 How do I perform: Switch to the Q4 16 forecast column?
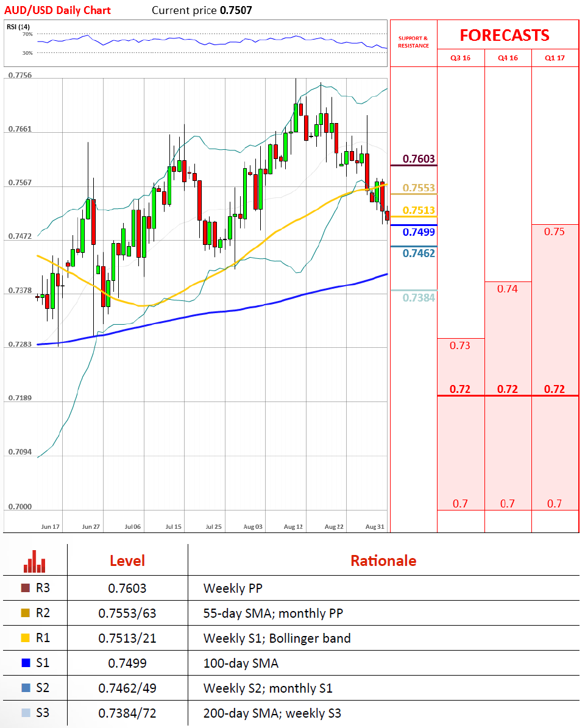pos(508,58)
